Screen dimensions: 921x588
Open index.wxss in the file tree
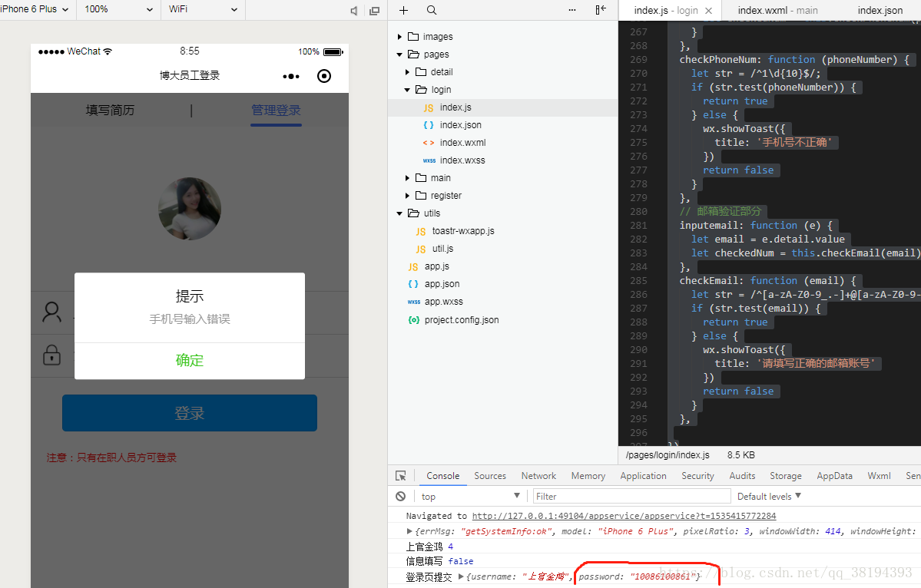462,160
